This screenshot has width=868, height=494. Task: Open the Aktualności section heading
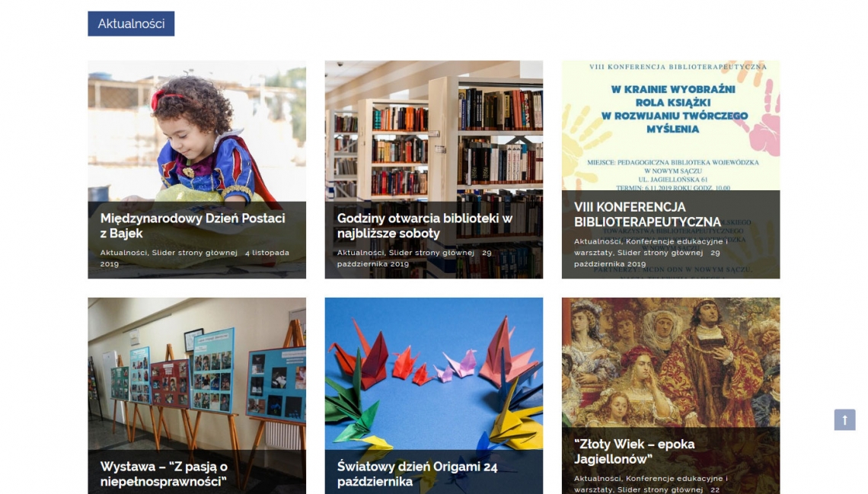click(x=131, y=24)
